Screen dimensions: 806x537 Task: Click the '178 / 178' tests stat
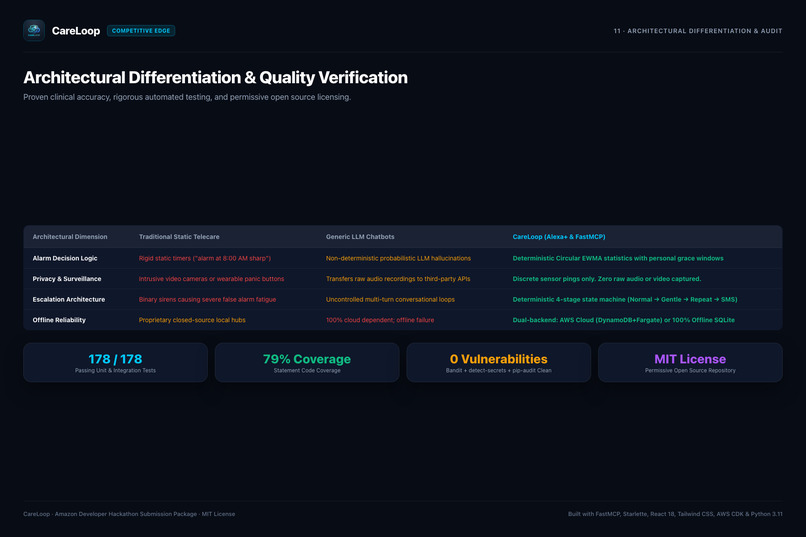click(x=115, y=359)
